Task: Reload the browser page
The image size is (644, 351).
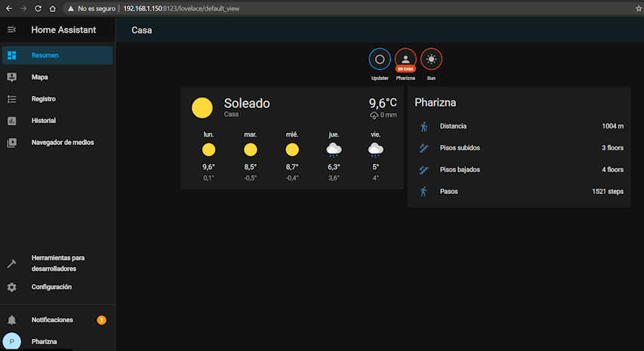Action: [x=38, y=8]
